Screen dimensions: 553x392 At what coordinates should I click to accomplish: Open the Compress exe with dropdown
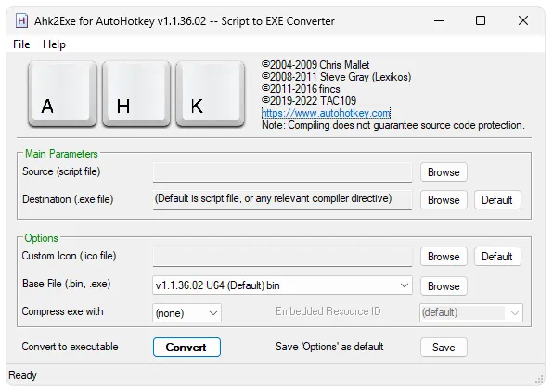pos(186,312)
